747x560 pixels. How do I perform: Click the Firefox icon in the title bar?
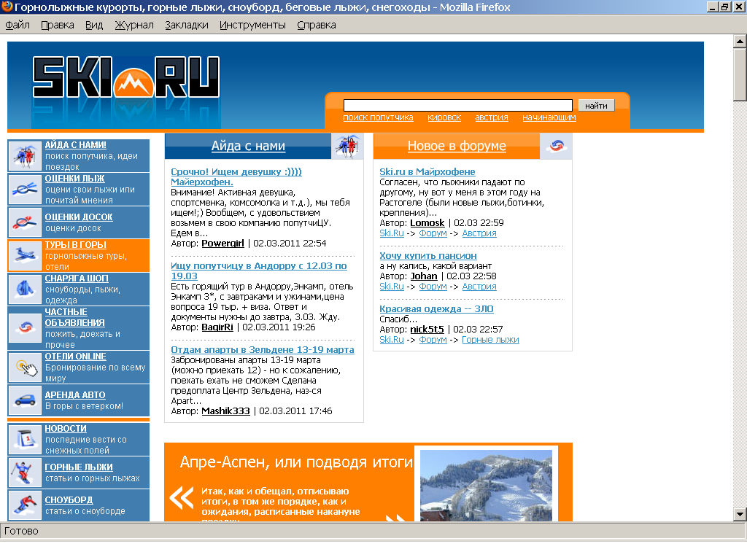(x=7, y=7)
